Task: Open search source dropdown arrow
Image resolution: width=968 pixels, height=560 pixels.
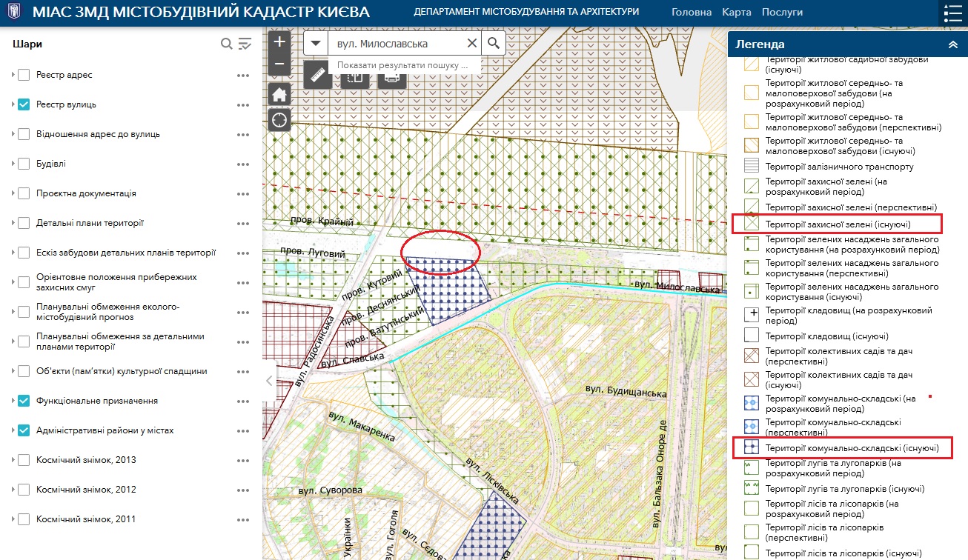Action: 316,44
